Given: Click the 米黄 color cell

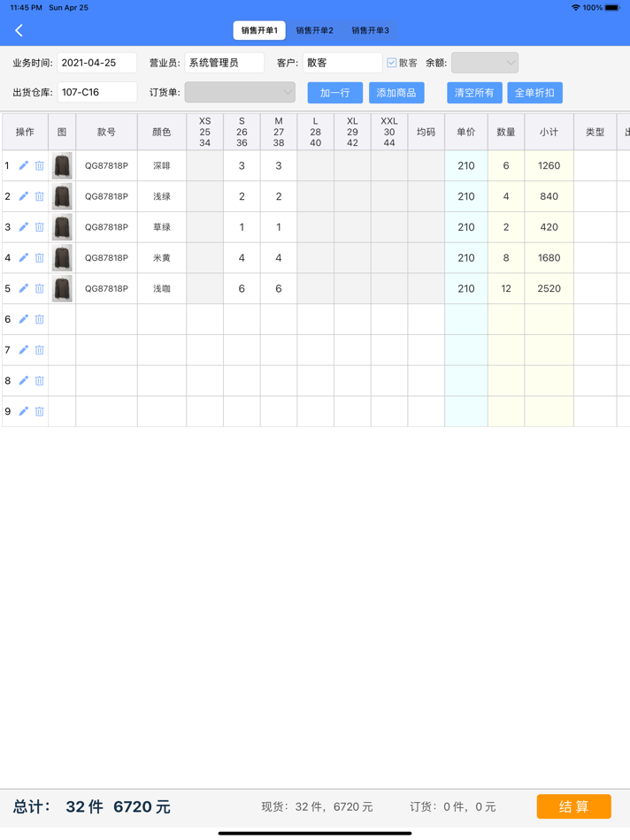Looking at the screenshot, I should click(162, 257).
